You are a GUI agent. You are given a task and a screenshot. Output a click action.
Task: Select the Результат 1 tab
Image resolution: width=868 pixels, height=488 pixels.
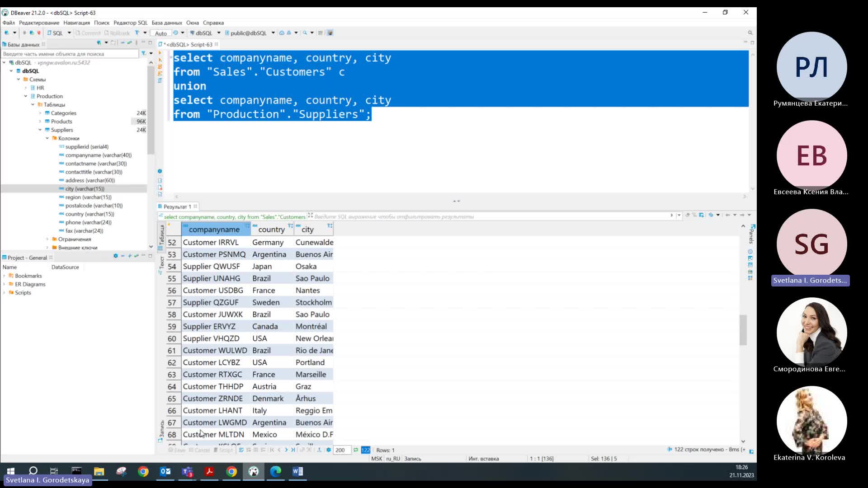(177, 206)
